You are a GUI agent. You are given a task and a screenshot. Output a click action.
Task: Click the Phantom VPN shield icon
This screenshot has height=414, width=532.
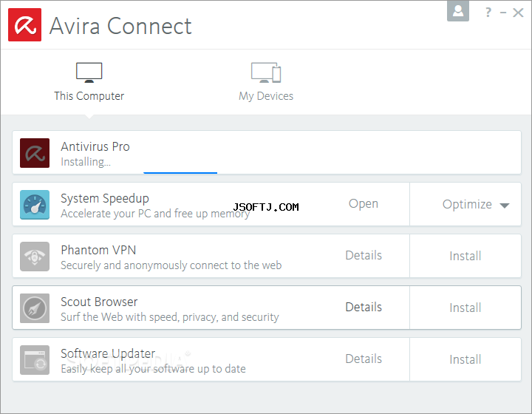tap(35, 257)
